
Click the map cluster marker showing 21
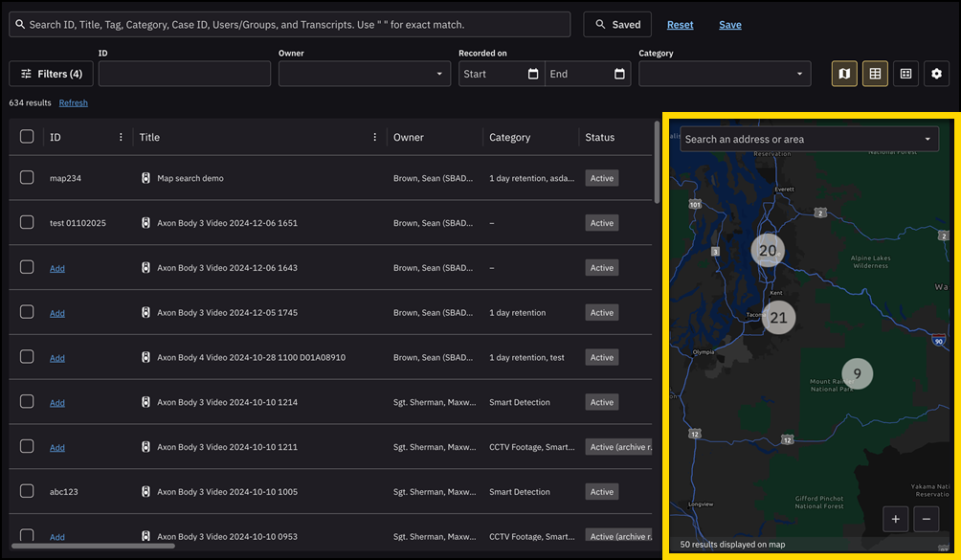[779, 318]
